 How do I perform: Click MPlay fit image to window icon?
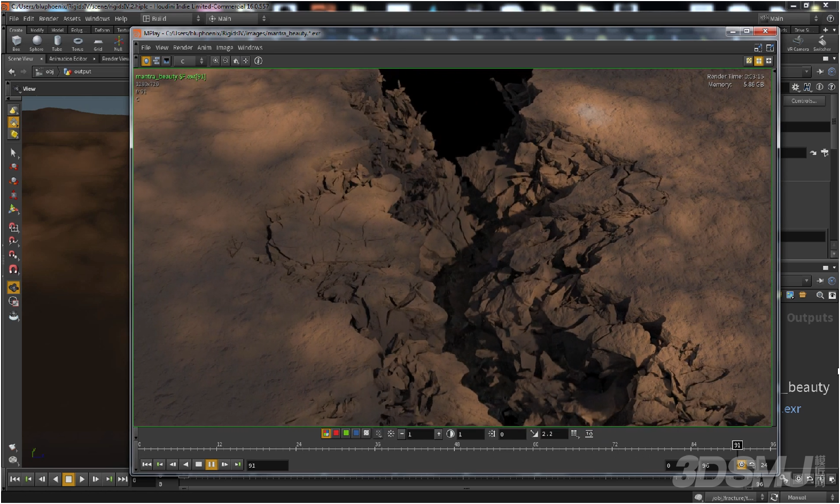[246, 61]
